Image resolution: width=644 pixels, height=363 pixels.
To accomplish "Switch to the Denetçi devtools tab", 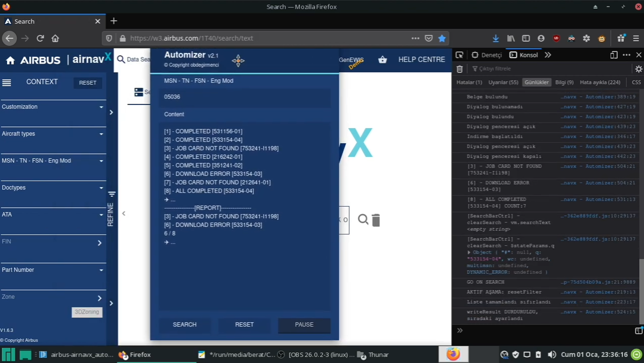I will pos(491,55).
